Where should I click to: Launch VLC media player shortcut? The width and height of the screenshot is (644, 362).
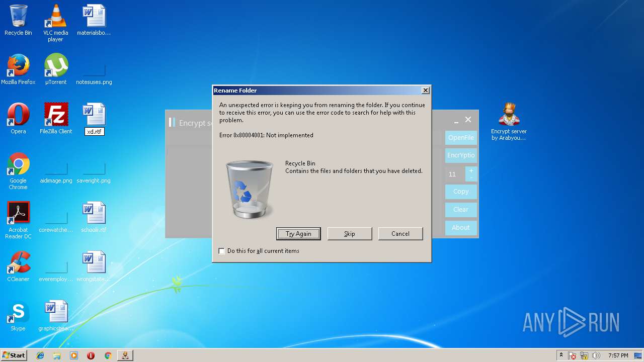(55, 23)
